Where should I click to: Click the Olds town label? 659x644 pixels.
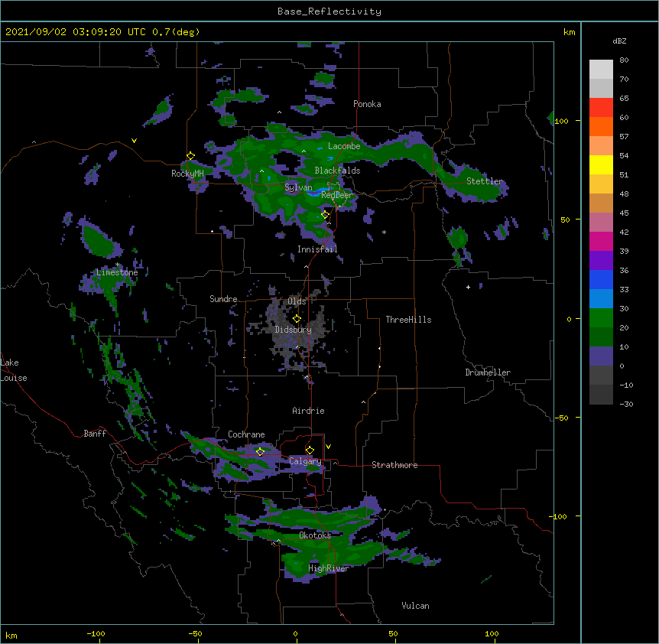tap(297, 301)
